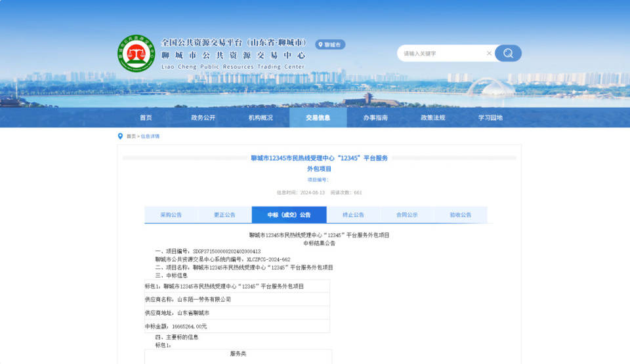The height and width of the screenshot is (364, 630).
Task: Open the 首页 navigation menu item
Action: point(146,117)
